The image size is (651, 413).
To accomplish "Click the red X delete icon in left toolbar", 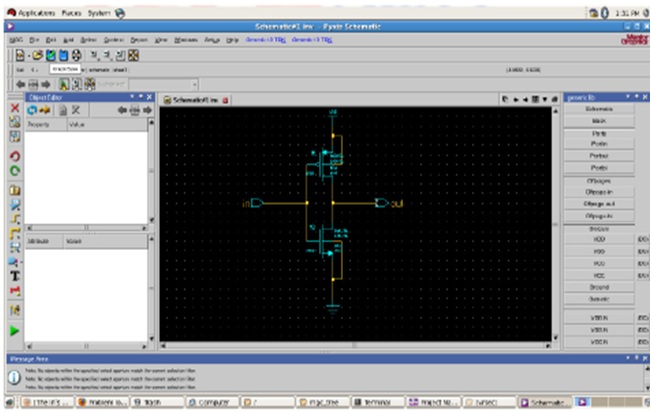I will click(x=15, y=108).
